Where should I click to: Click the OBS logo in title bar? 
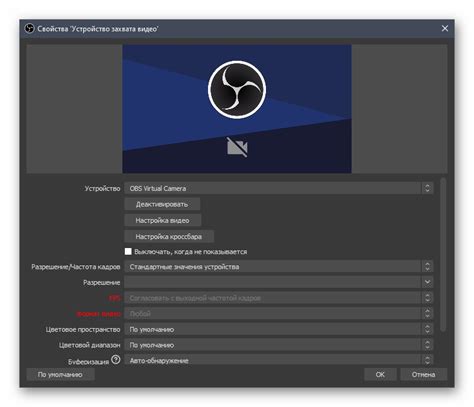[x=29, y=28]
